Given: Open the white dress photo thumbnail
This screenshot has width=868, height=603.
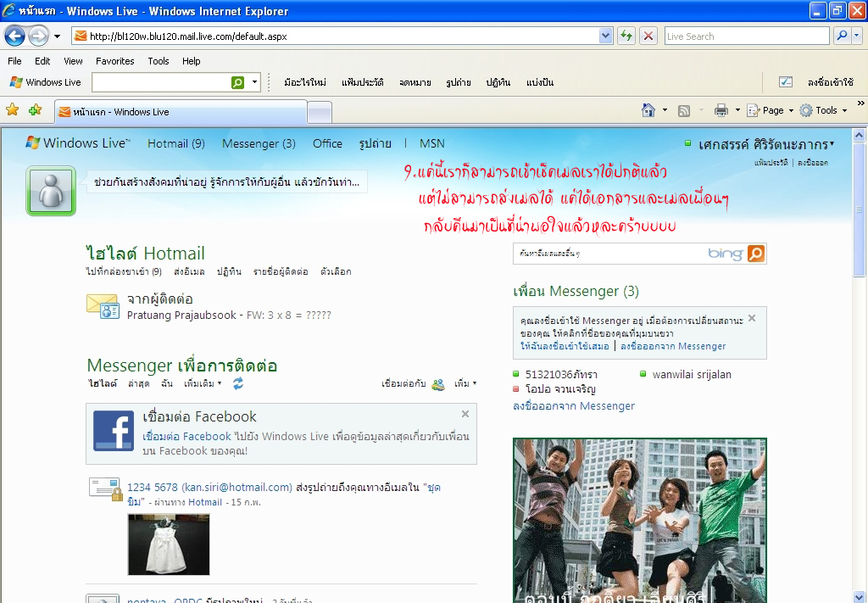Looking at the screenshot, I should point(169,544).
